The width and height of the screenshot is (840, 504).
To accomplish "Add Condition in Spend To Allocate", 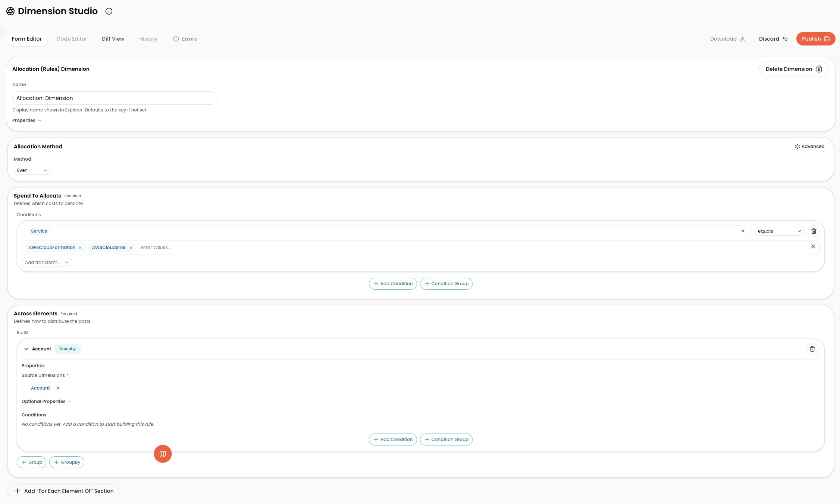I will pyautogui.click(x=393, y=284).
